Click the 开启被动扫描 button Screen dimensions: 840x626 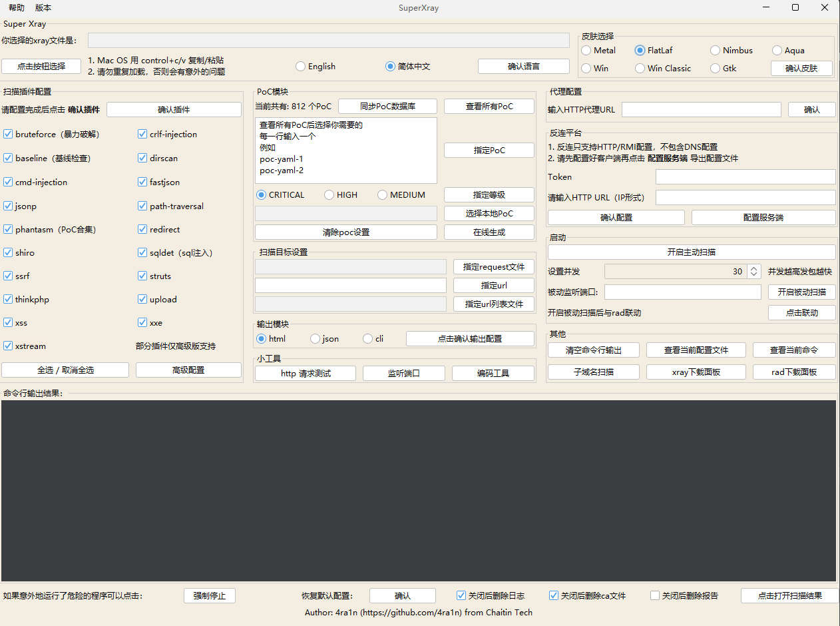click(802, 292)
